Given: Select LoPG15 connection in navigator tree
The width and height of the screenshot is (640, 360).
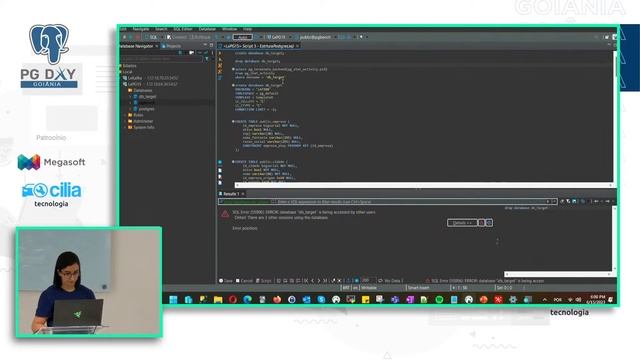Looking at the screenshot, I should 135,84.
